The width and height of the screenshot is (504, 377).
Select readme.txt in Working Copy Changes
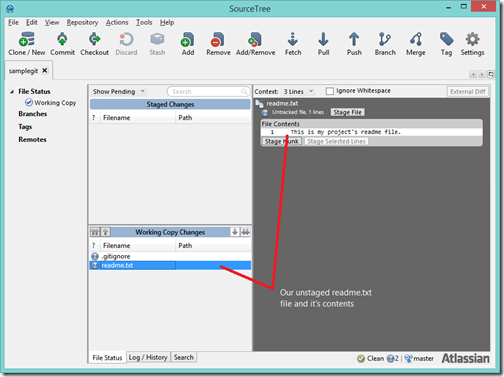[x=170, y=265]
